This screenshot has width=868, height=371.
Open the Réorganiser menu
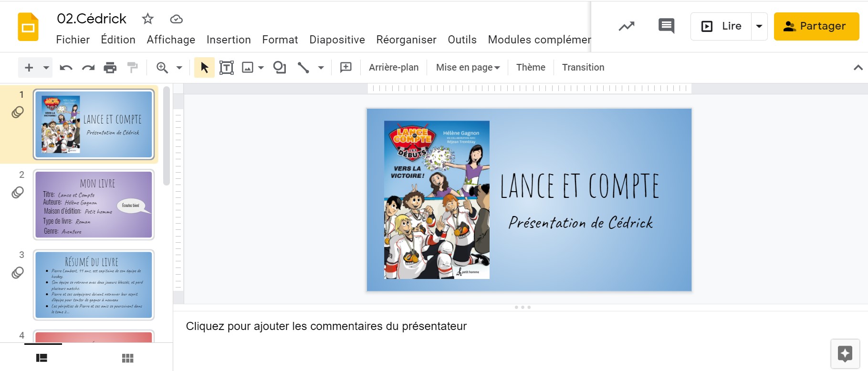407,40
